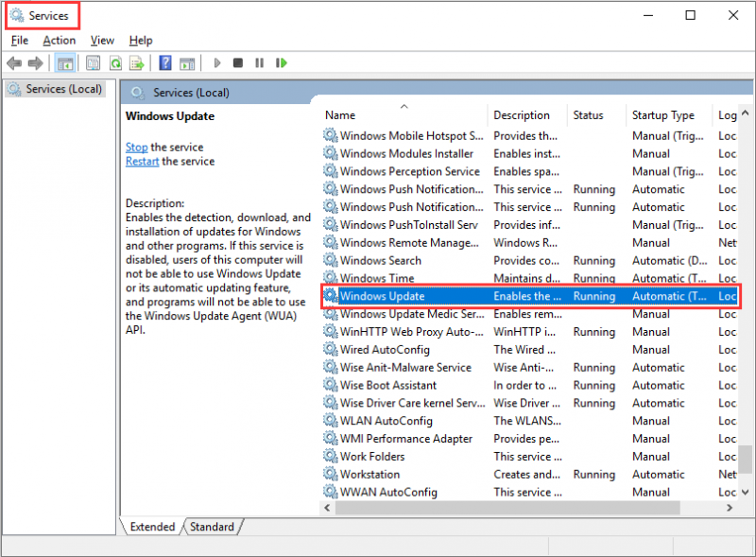
Task: Click the Start Service play icon
Action: 217,62
